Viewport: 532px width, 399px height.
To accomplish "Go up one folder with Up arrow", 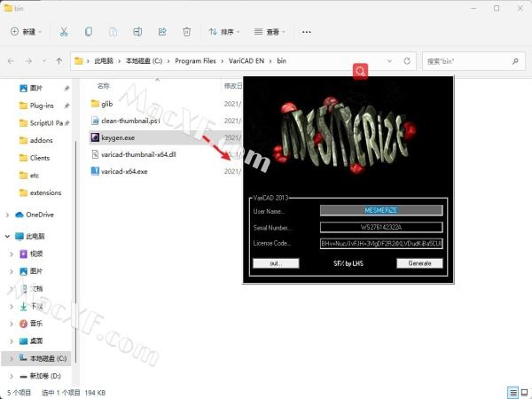I will pos(59,61).
